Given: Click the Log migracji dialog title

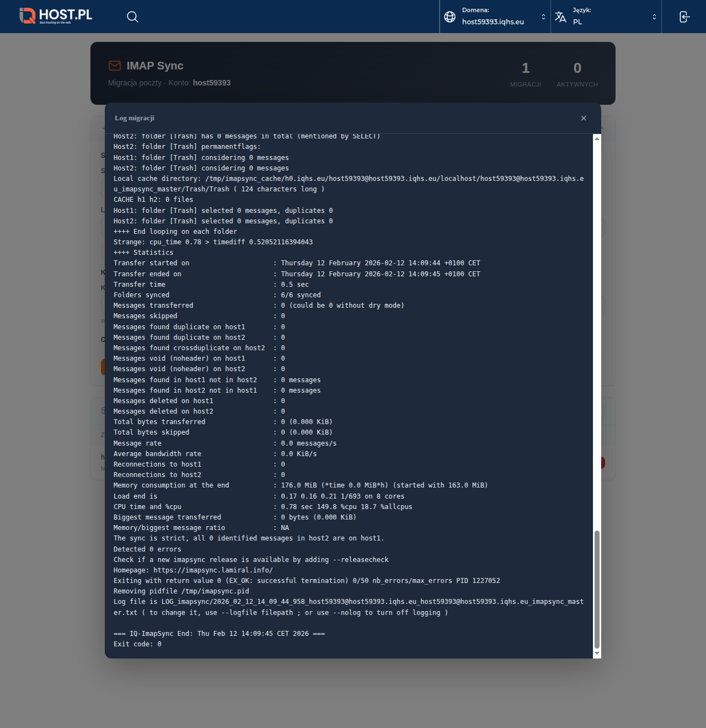Looking at the screenshot, I should tap(135, 118).
